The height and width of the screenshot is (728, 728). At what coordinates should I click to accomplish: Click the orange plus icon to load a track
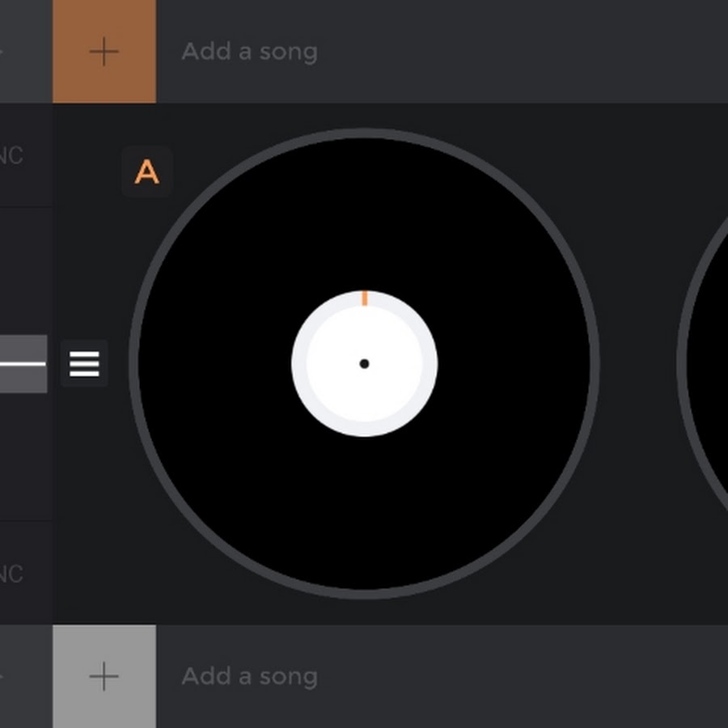tap(104, 51)
